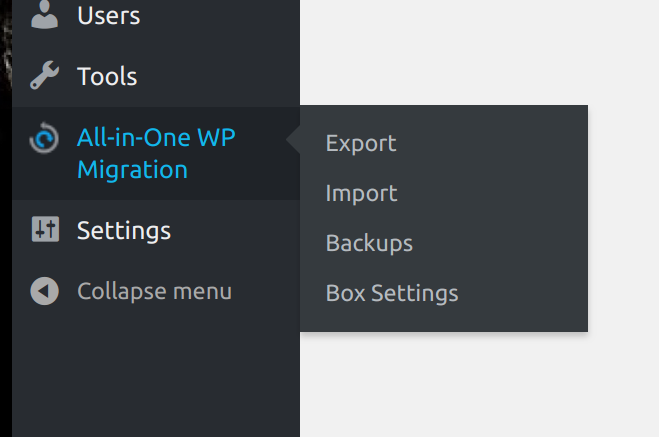The width and height of the screenshot is (659, 437).
Task: Select the All-in-One WP Migration menu label
Action: pyautogui.click(x=155, y=153)
